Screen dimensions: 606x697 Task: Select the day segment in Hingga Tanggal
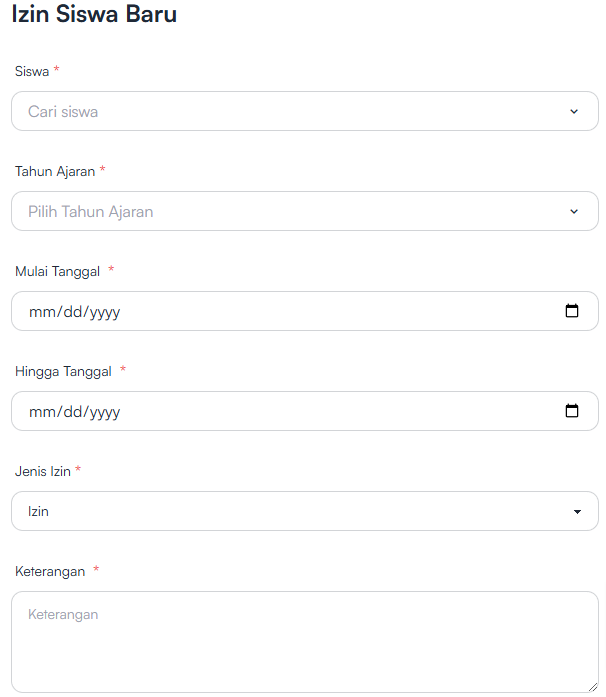click(x=73, y=412)
